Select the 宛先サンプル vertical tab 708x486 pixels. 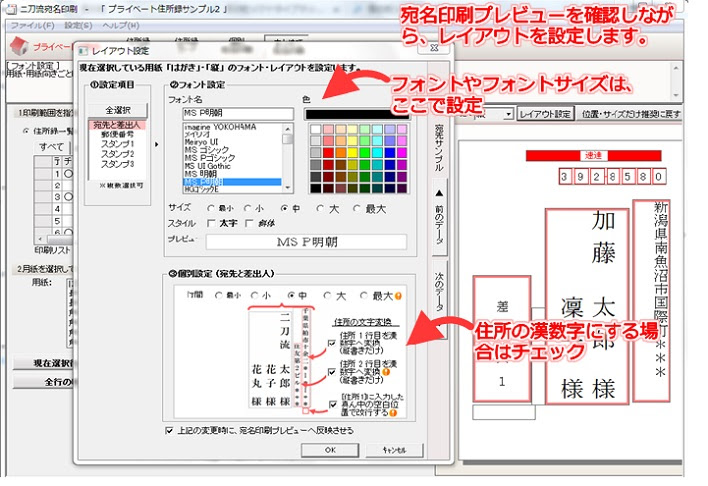click(439, 147)
